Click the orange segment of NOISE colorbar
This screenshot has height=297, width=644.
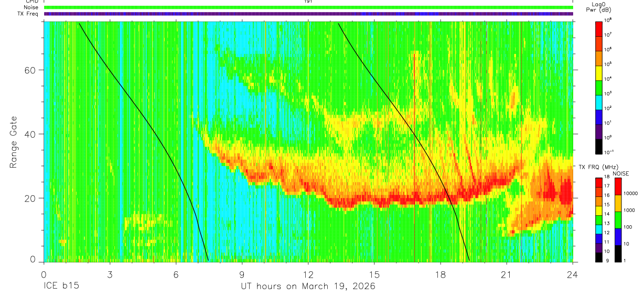coord(618,203)
